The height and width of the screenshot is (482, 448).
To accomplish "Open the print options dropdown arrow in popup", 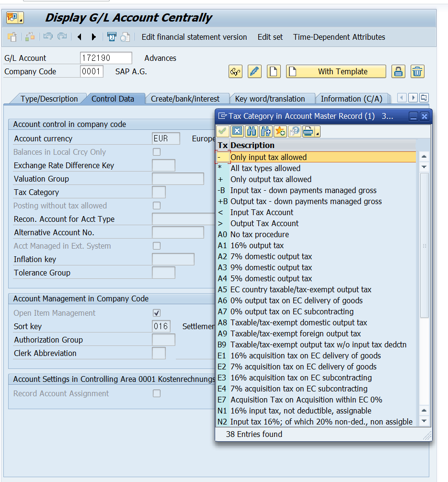I will (317, 133).
